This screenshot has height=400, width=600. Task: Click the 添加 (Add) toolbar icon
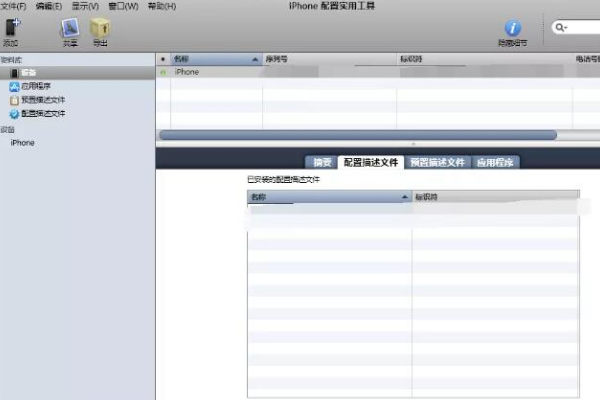pyautogui.click(x=11, y=29)
